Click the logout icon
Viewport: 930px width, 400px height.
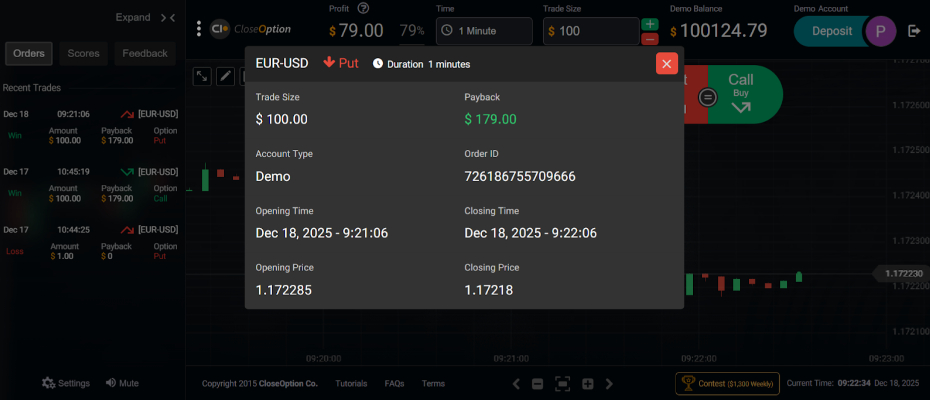914,31
